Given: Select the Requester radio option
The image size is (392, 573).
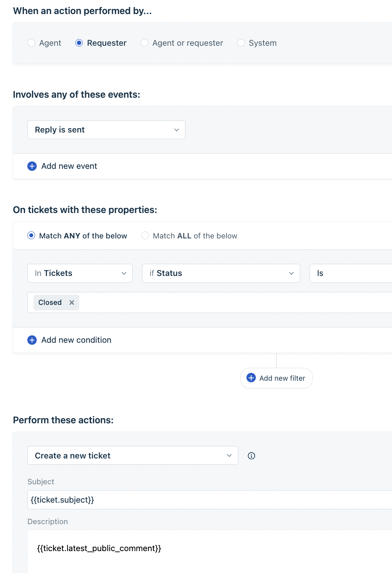Looking at the screenshot, I should pyautogui.click(x=79, y=43).
